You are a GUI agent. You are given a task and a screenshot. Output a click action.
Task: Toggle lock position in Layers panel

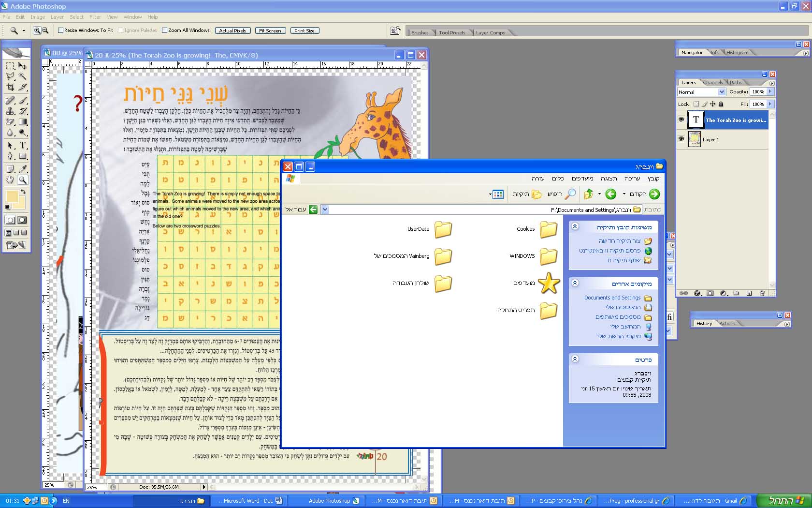(x=713, y=104)
